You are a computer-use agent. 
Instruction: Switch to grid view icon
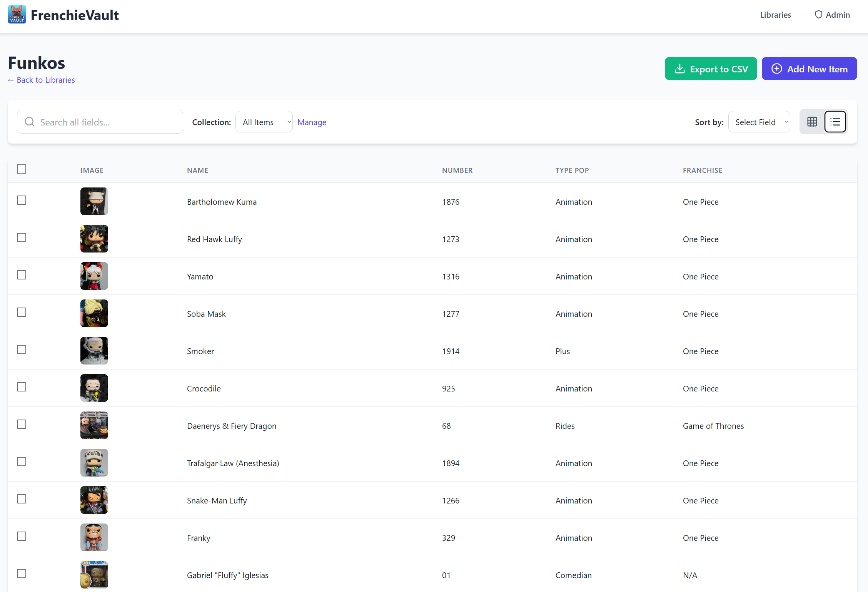812,122
